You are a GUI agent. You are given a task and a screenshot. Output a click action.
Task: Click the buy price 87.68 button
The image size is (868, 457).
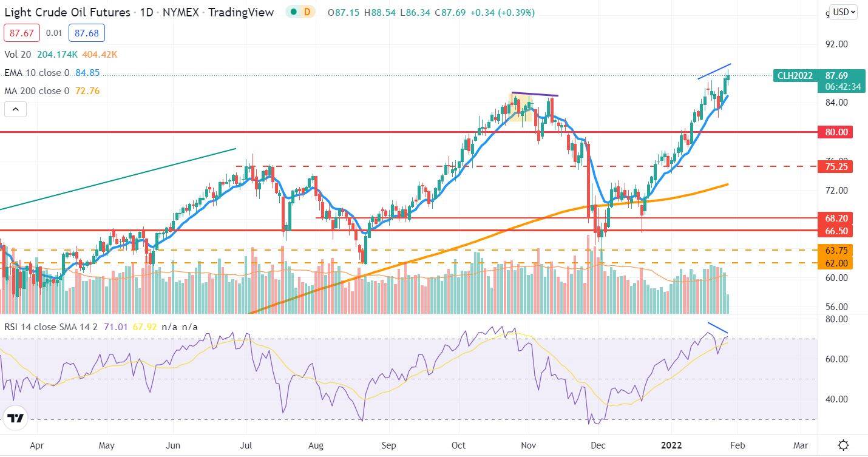pos(87,33)
